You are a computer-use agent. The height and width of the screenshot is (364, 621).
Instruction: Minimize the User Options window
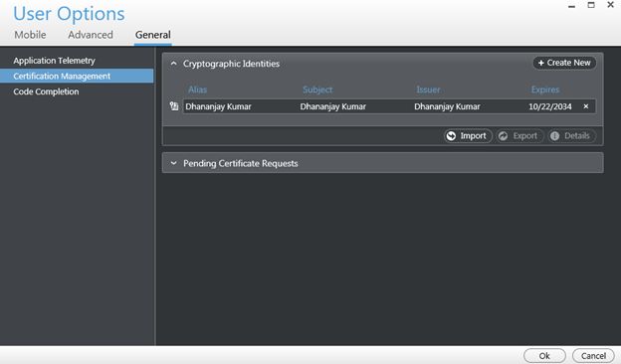point(571,6)
